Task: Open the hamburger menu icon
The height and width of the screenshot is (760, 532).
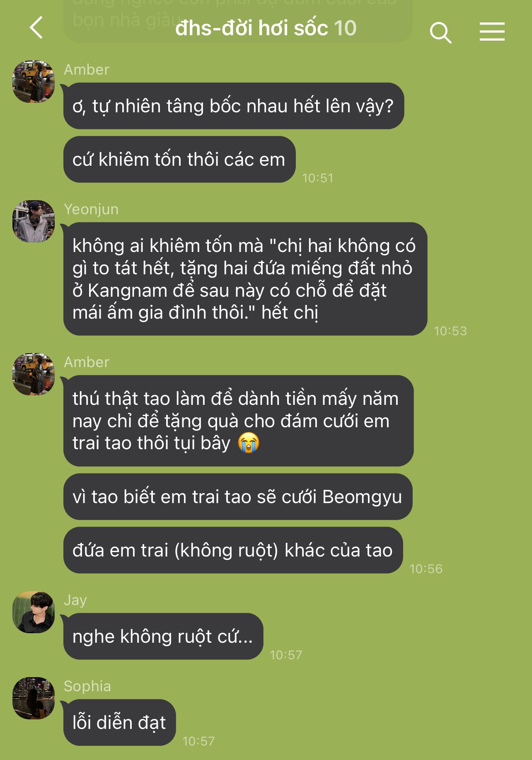Action: [x=492, y=31]
